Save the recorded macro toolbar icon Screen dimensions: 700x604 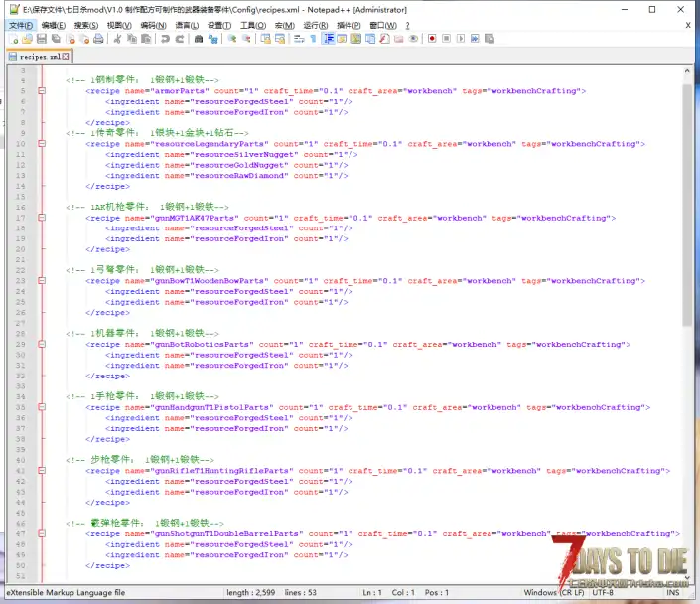point(490,39)
